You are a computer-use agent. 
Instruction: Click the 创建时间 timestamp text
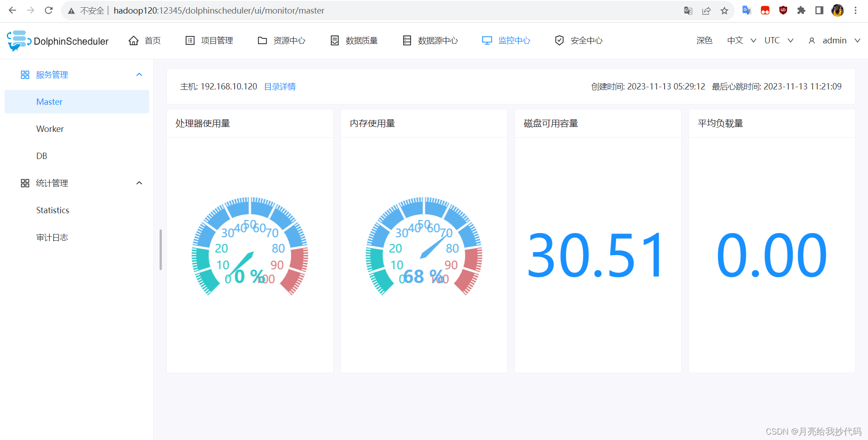tap(648, 86)
